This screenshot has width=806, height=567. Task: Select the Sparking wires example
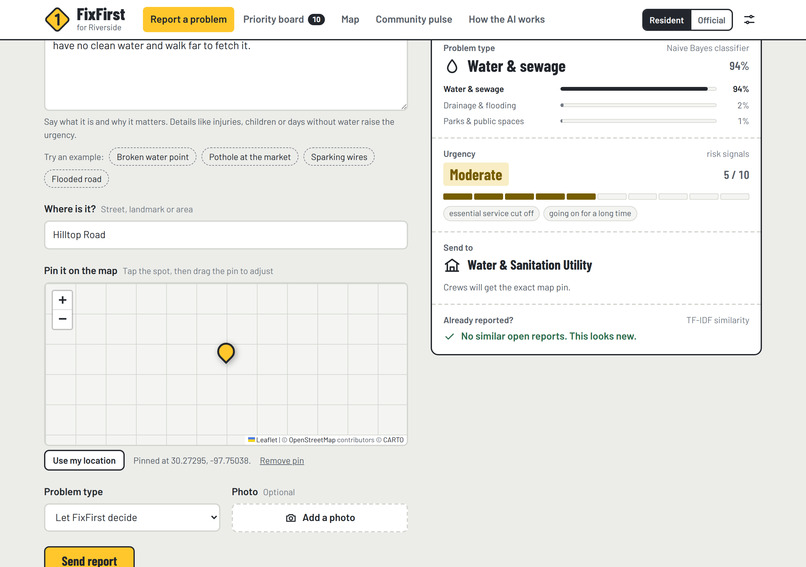coord(339,157)
